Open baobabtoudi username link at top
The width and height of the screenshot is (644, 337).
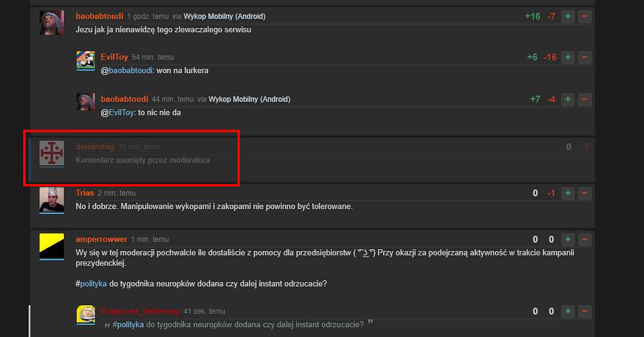point(99,16)
